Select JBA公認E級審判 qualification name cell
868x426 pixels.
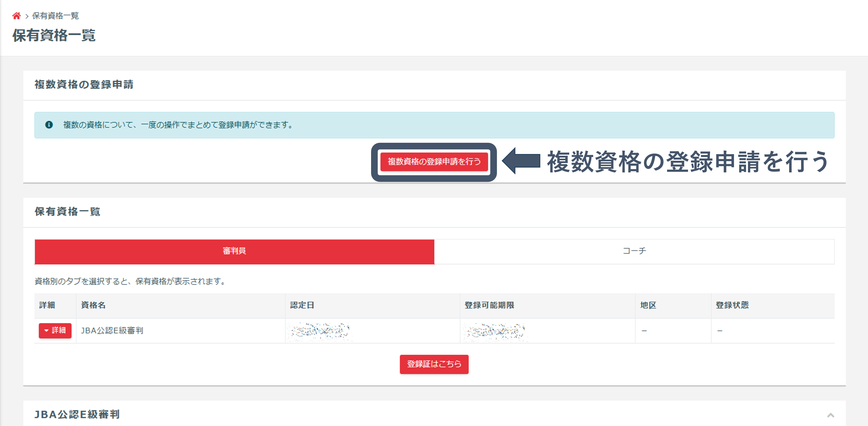click(x=181, y=331)
